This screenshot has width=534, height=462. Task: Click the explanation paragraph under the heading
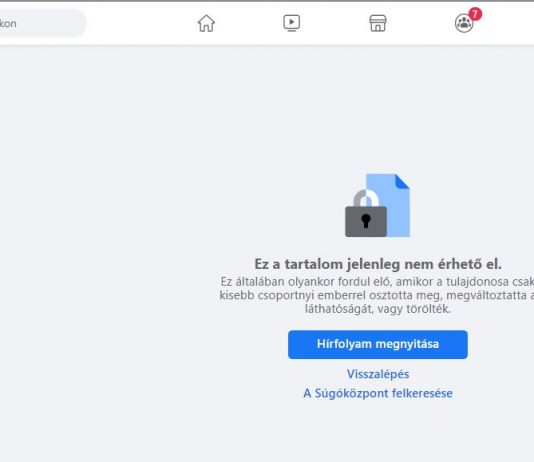coord(377,295)
